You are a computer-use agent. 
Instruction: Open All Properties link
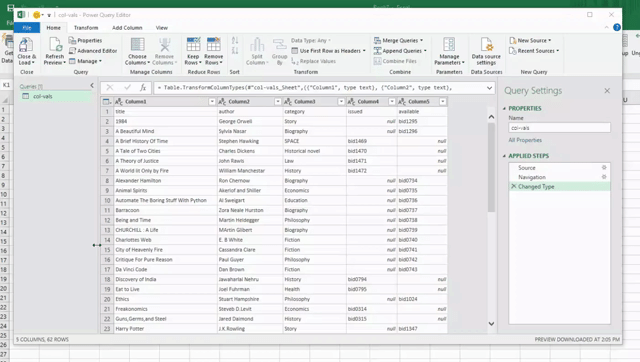click(525, 140)
